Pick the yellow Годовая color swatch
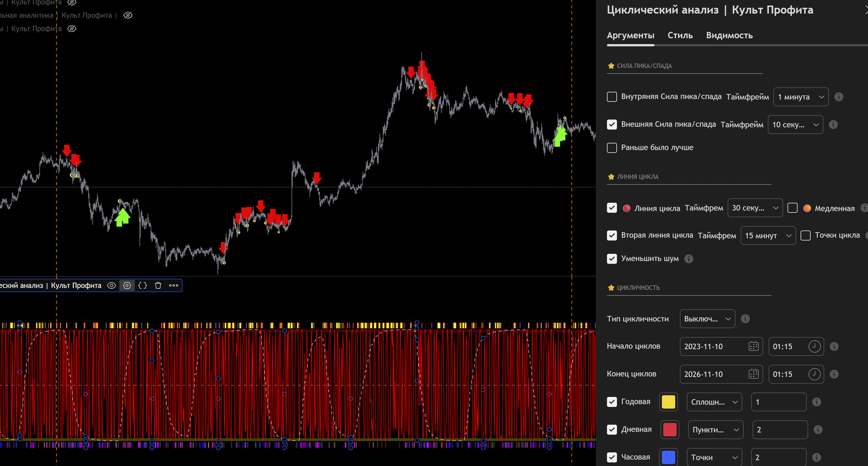Viewport: 868px width, 466px height. 668,402
